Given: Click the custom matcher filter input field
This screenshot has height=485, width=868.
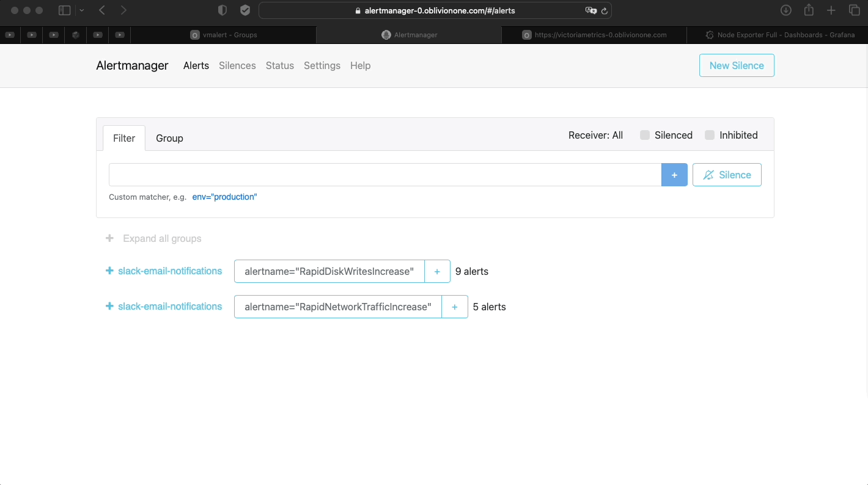Looking at the screenshot, I should coord(384,175).
